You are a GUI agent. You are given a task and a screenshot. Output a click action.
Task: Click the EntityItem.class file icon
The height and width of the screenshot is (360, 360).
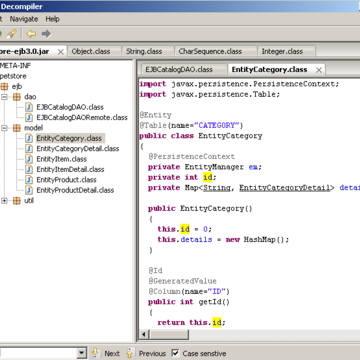(x=29, y=159)
